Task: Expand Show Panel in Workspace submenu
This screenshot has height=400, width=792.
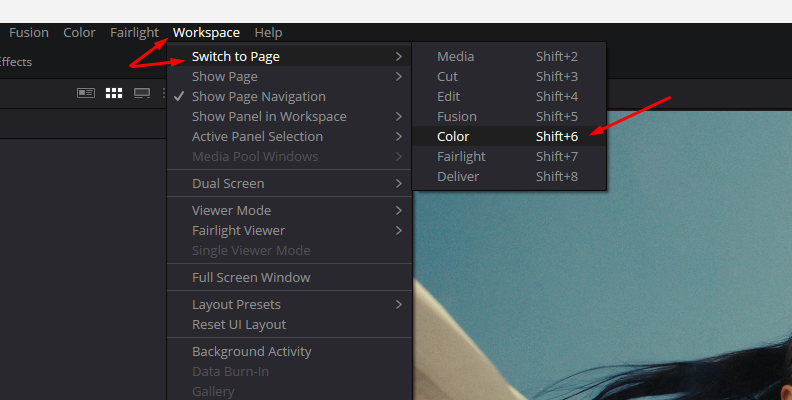Action: 289,117
